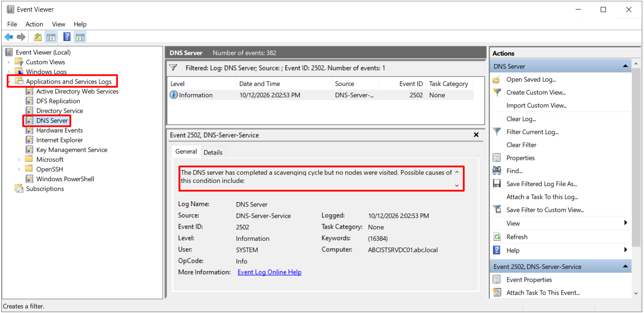
Task: Open the View submenu arrow in Actions
Action: (x=626, y=223)
